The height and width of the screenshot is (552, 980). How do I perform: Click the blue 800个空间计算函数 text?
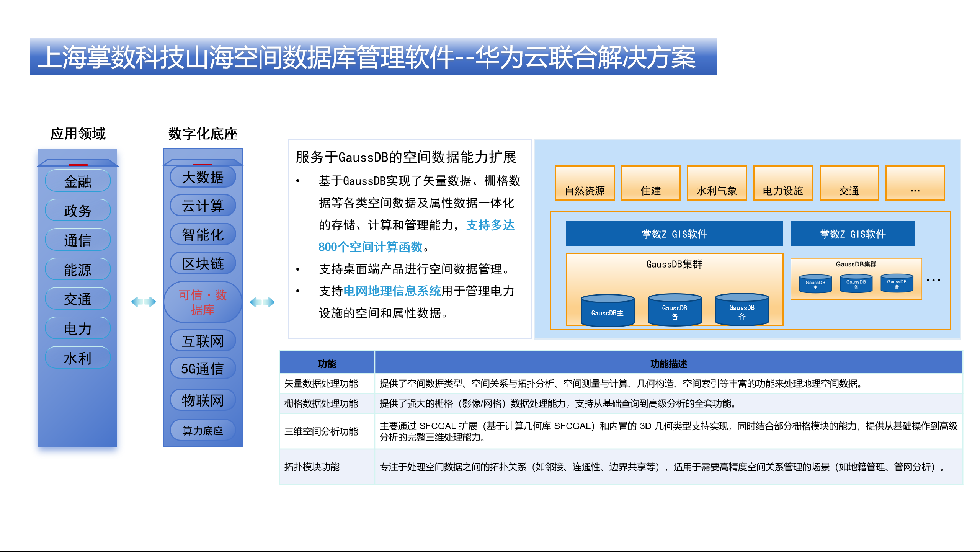coord(370,247)
